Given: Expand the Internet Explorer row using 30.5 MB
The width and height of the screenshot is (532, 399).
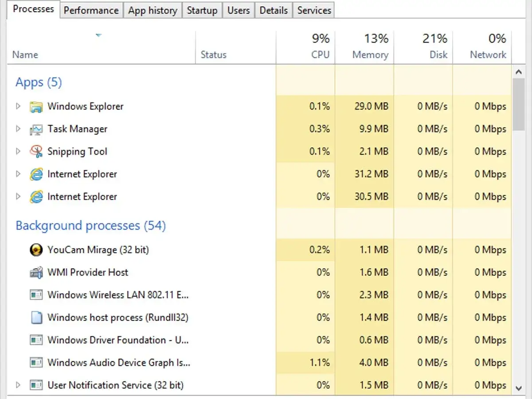Looking at the screenshot, I should (x=18, y=197).
